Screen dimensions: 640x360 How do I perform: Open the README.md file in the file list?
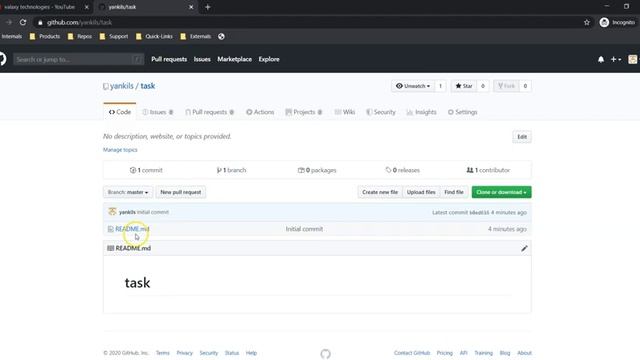tap(132, 229)
